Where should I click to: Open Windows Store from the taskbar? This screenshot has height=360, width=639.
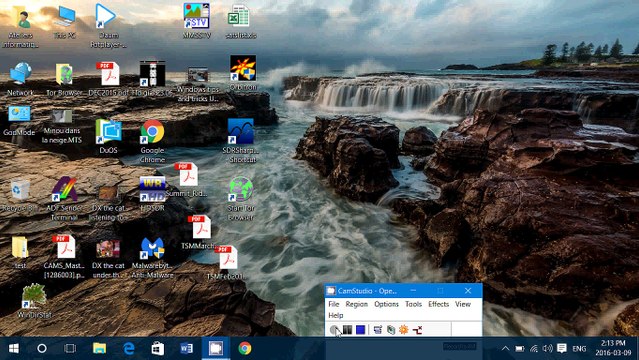point(158,348)
